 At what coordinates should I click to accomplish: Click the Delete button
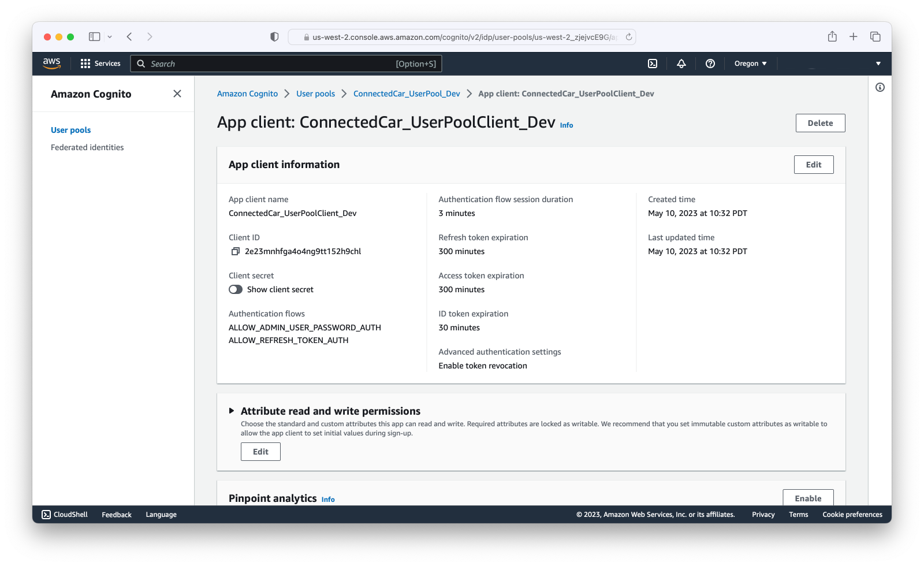pyautogui.click(x=820, y=123)
